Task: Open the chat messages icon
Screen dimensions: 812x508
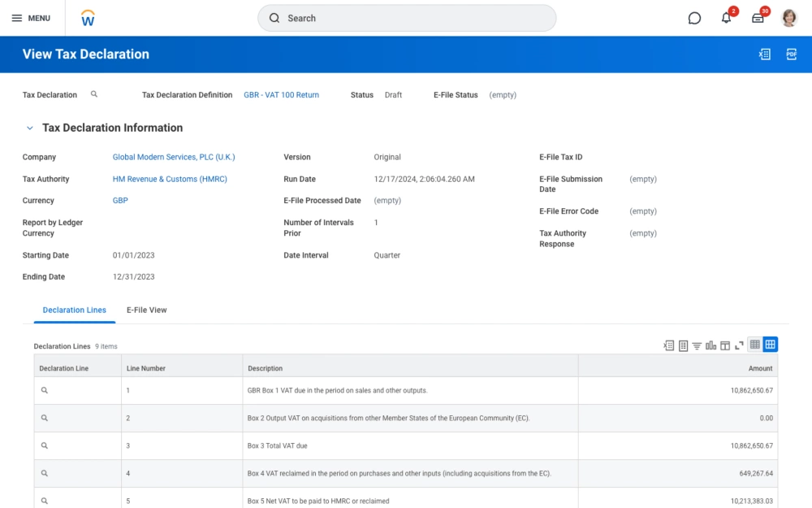Action: pos(694,17)
